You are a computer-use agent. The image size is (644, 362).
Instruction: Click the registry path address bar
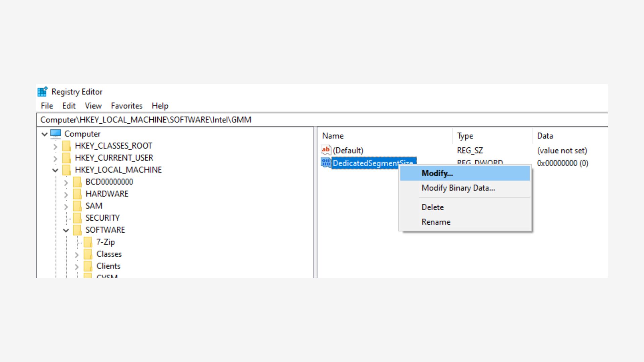(x=322, y=120)
